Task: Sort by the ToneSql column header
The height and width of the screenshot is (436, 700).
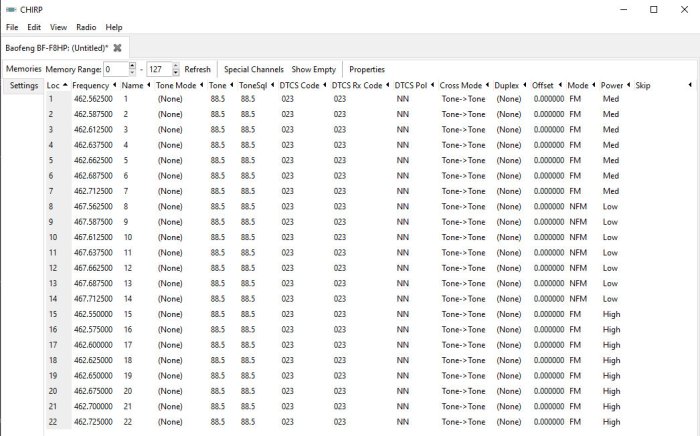Action: point(257,85)
